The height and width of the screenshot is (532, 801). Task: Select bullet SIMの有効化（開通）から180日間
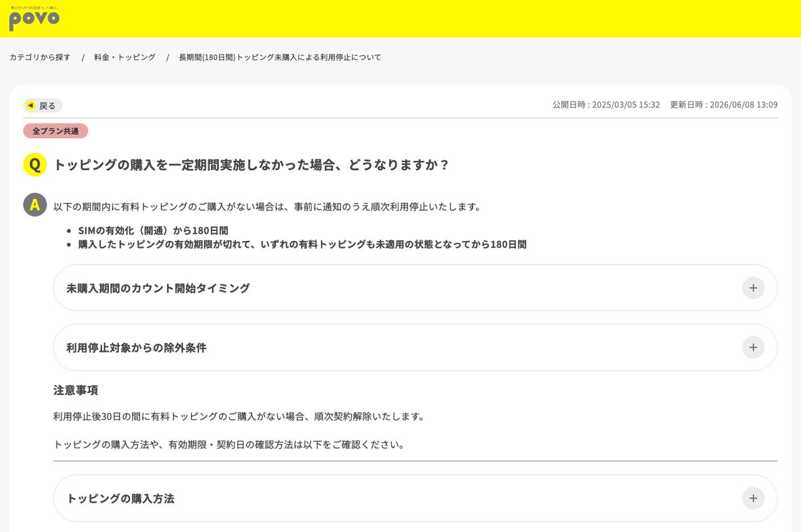click(153, 230)
